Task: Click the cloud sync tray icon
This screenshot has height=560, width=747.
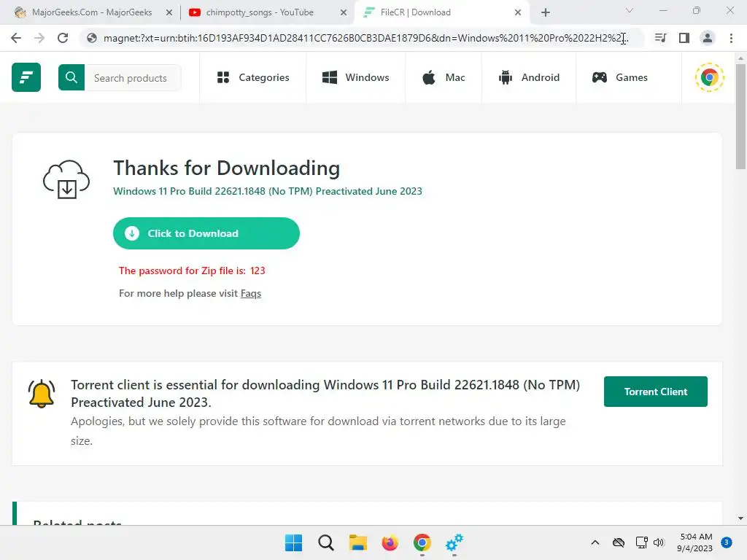Action: [619, 542]
